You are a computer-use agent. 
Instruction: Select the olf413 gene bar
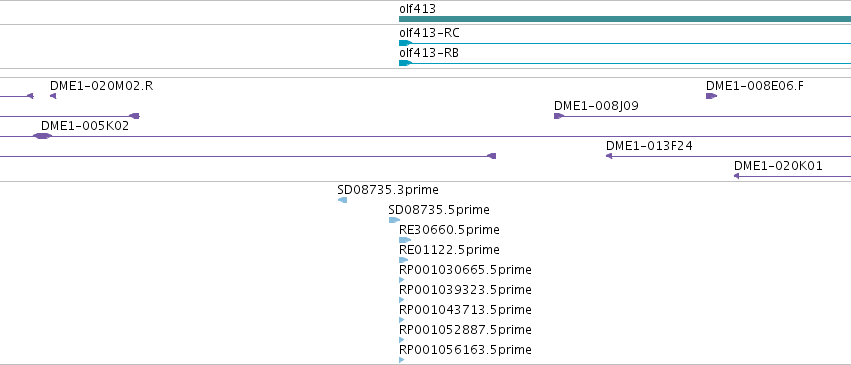click(625, 19)
